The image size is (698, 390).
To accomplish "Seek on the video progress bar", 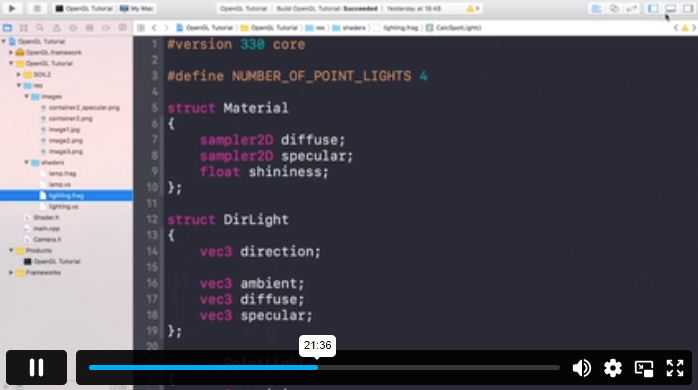I will click(x=324, y=368).
